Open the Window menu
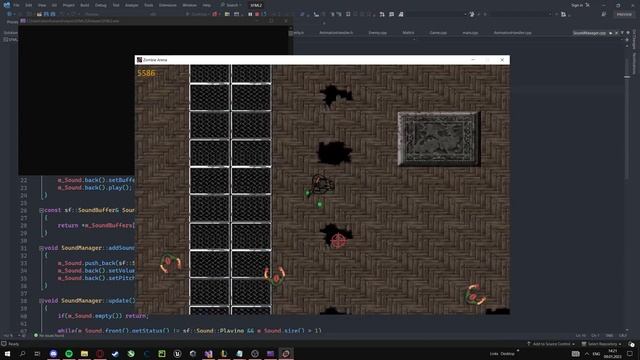The image size is (640, 360). click(189, 5)
